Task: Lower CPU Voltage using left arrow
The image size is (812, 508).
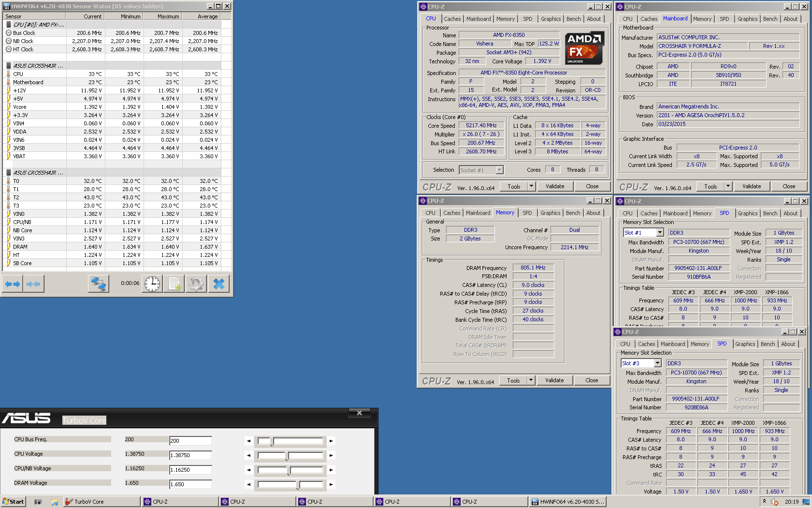Action: coord(248,455)
